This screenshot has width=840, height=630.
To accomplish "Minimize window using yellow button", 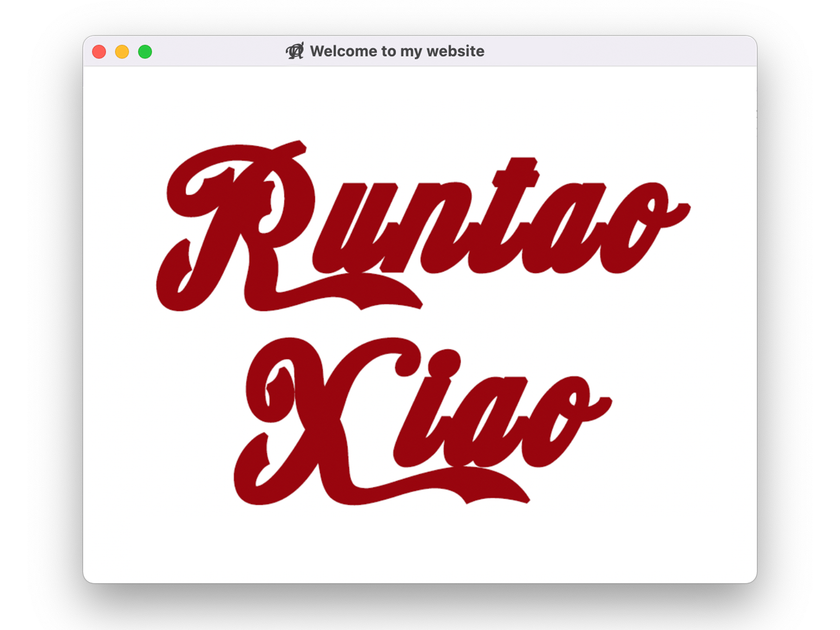I will click(x=122, y=52).
